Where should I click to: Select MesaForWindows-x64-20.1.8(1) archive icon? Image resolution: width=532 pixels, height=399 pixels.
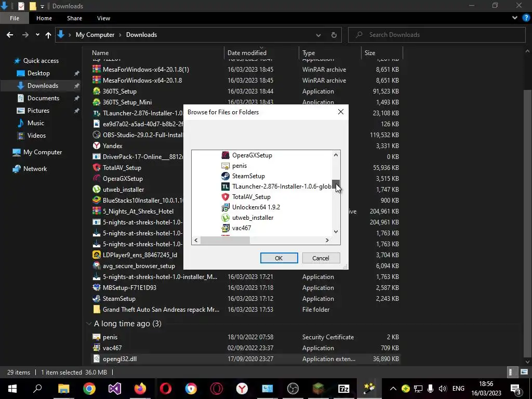pos(97,69)
